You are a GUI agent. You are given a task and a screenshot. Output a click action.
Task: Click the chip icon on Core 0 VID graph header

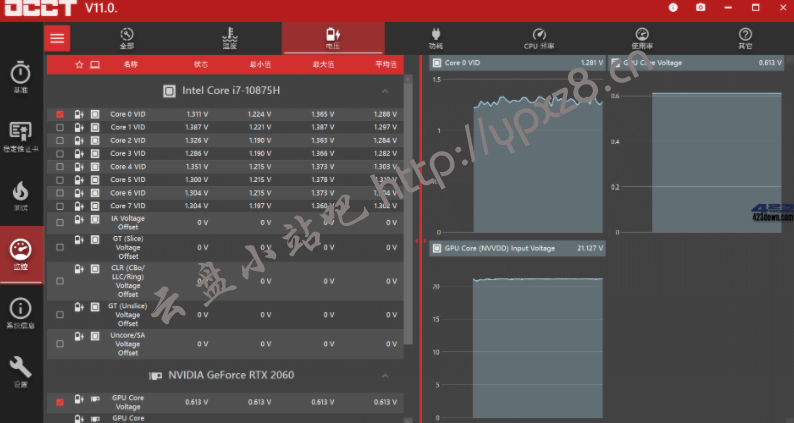pos(436,63)
